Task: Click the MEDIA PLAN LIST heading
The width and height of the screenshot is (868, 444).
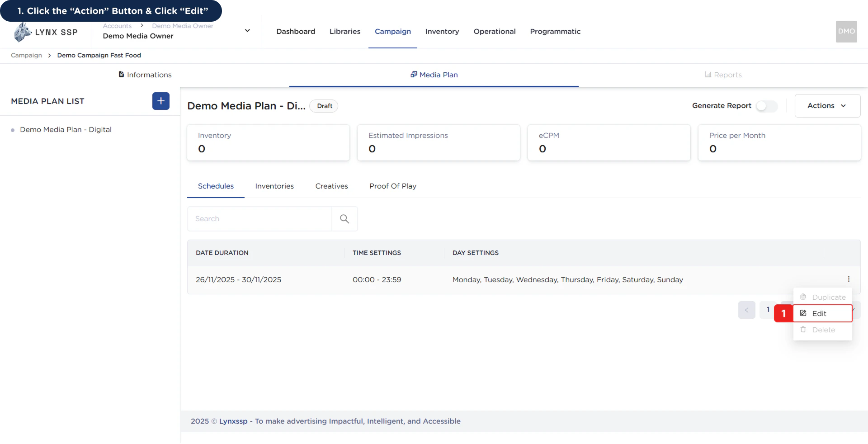Action: pyautogui.click(x=47, y=101)
